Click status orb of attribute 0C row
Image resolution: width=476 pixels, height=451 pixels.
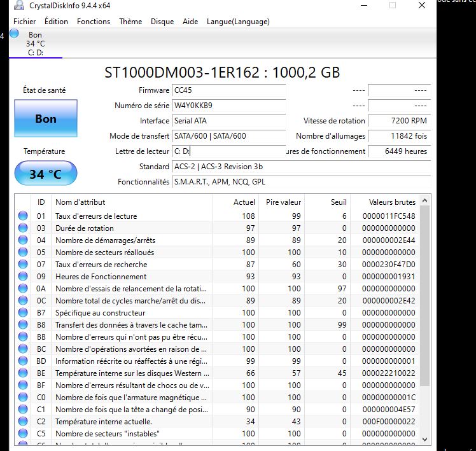tap(23, 300)
